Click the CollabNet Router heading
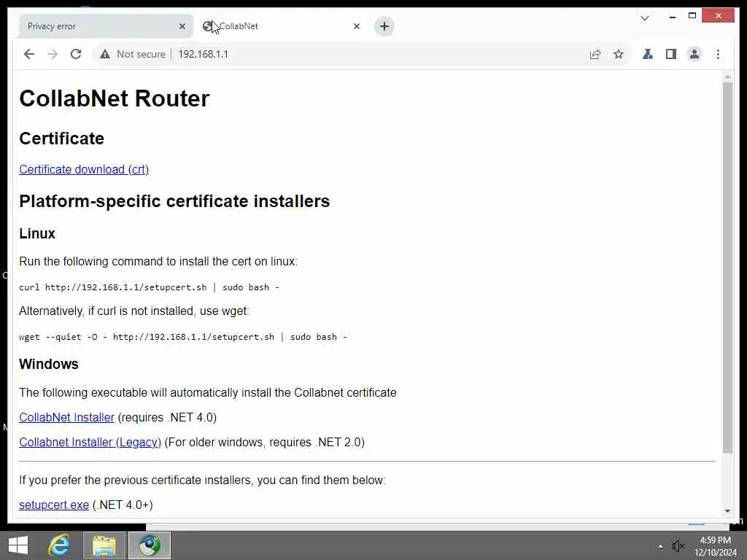747x560 pixels. [x=115, y=98]
